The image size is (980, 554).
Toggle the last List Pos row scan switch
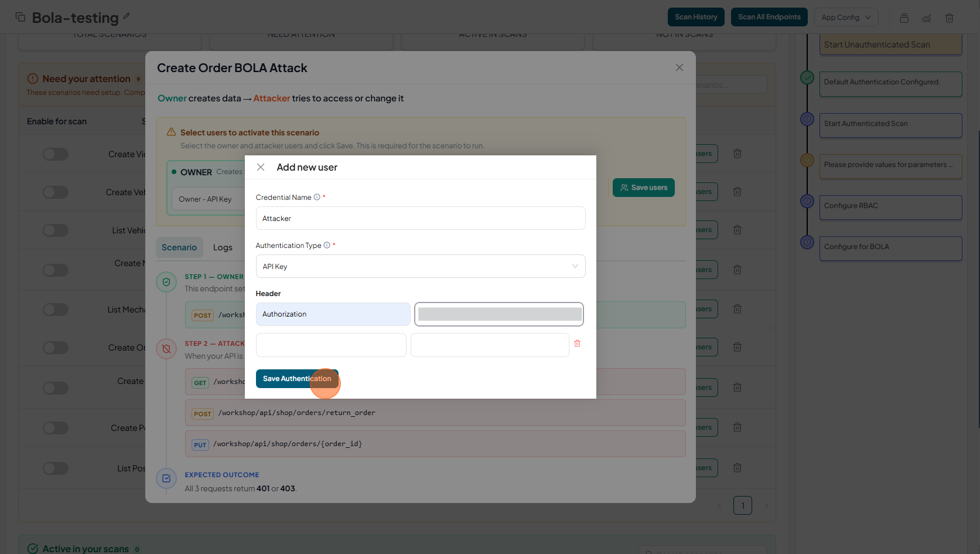56,468
